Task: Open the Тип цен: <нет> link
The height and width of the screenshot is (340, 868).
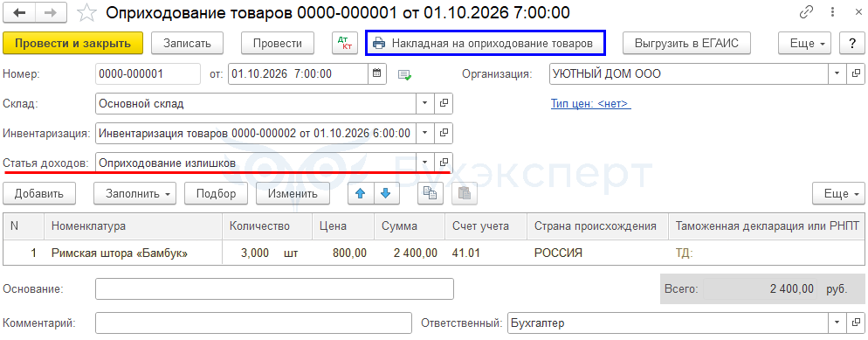Action: (591, 103)
